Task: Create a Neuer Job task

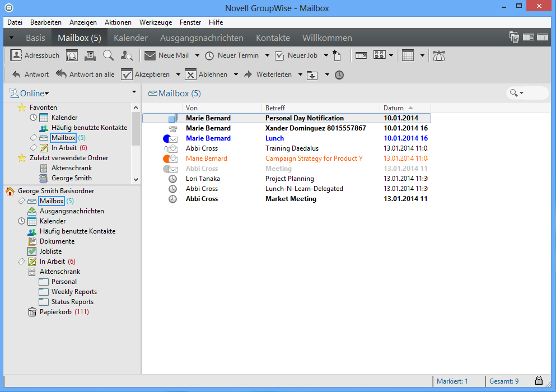Action: pos(296,55)
